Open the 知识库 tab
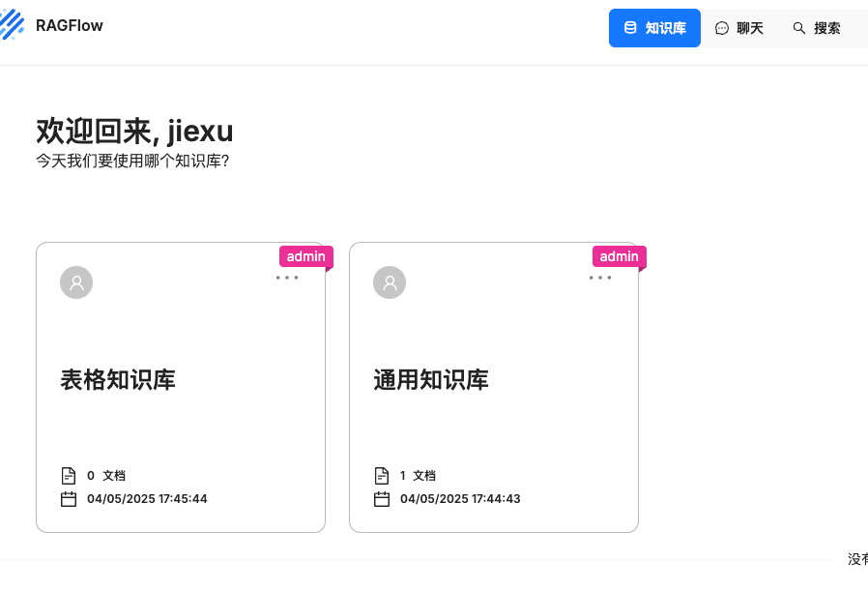 point(654,28)
